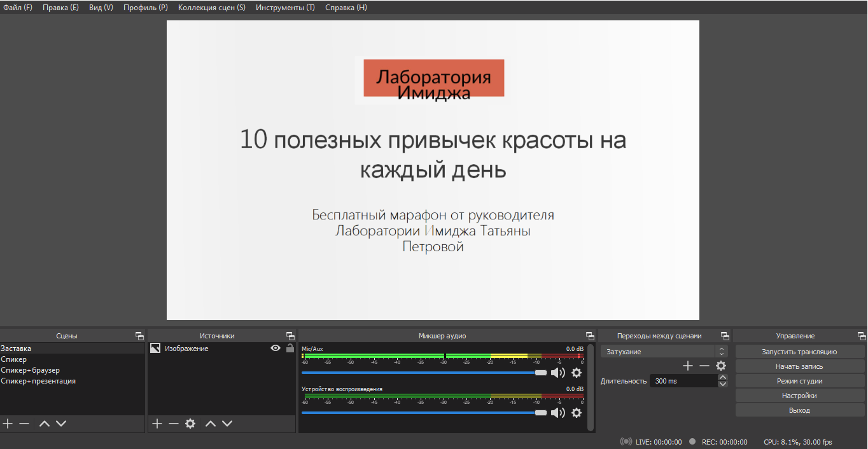Open the Файл menu
Viewport: 868px width, 449px height.
18,8
